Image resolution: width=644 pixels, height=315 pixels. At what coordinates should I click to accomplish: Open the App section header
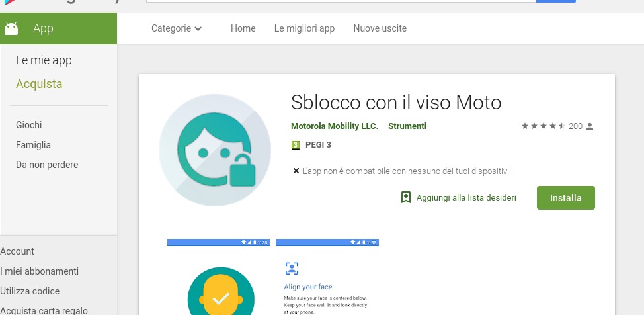pos(58,28)
